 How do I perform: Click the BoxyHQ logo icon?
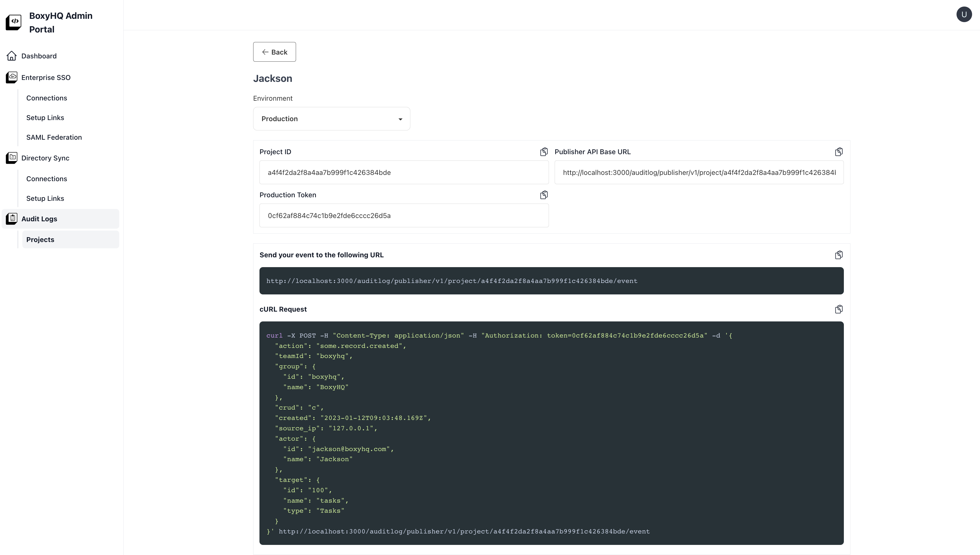14,22
